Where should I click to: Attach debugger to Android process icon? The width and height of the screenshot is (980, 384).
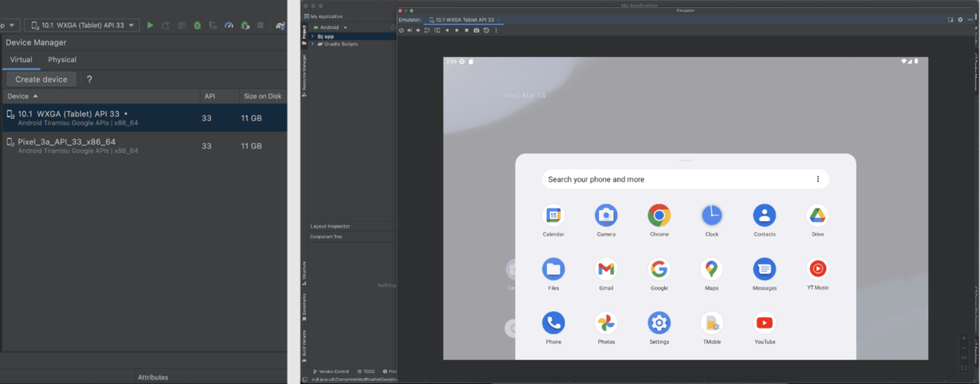point(245,25)
